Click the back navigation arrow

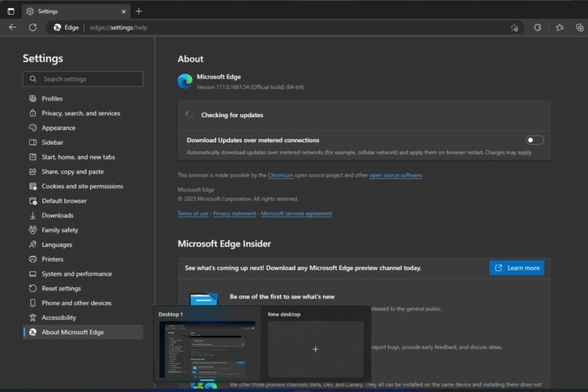point(13,27)
